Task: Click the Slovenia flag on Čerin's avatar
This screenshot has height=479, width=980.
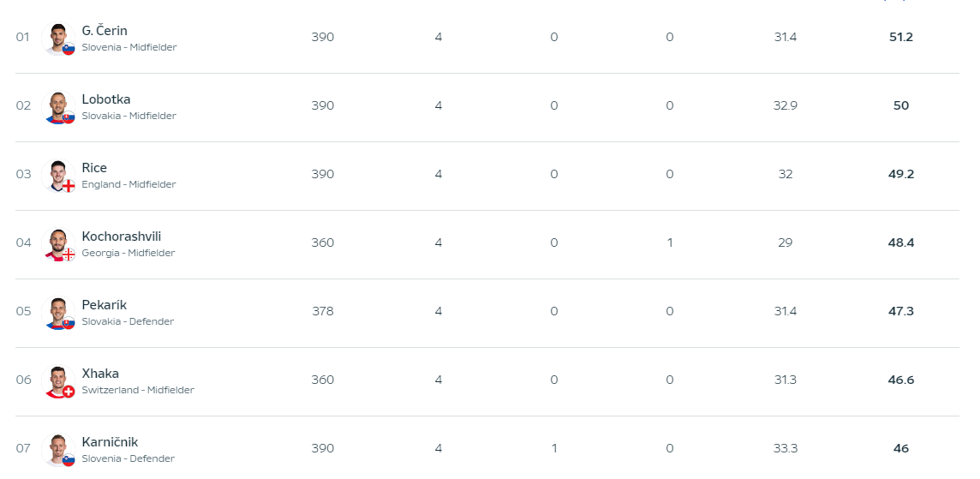Action: [69, 49]
